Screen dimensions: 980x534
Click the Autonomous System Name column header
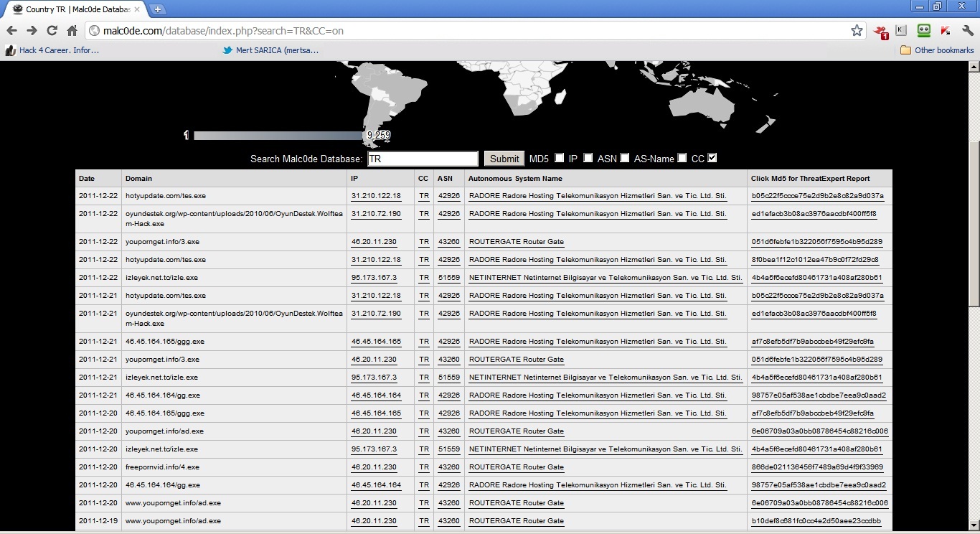515,178
